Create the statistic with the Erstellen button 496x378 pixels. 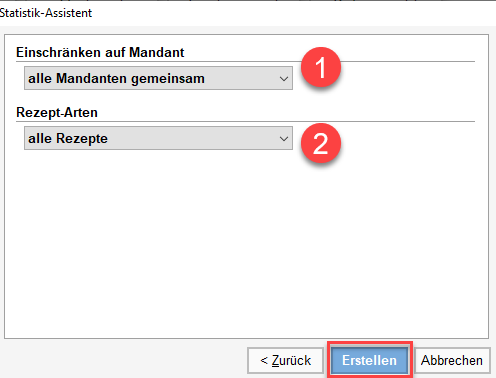(369, 360)
